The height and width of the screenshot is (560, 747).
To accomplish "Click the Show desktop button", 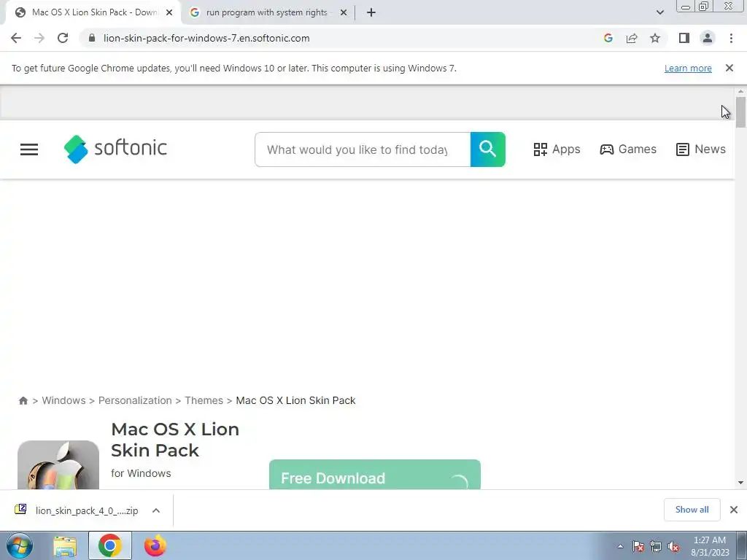I will point(742,545).
